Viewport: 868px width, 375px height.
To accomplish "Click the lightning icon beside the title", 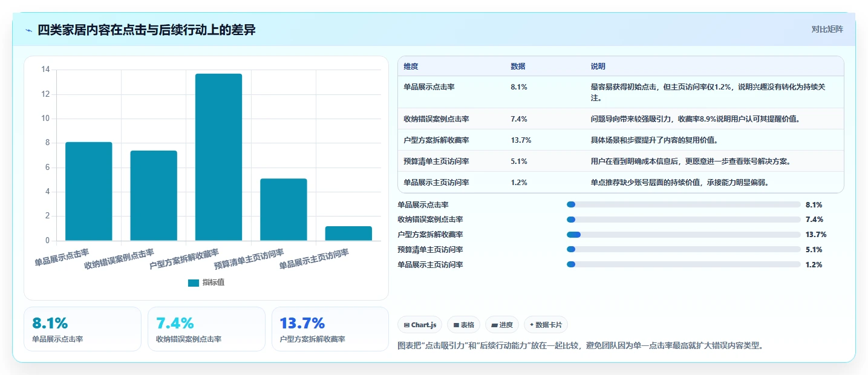I will (28, 30).
